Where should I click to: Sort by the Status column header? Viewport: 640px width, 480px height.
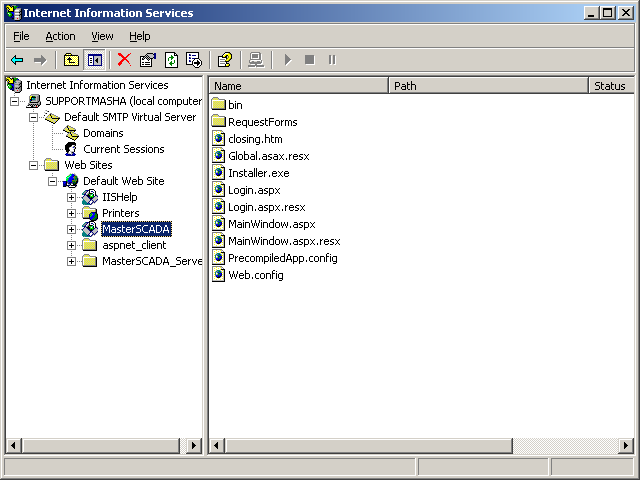611,86
